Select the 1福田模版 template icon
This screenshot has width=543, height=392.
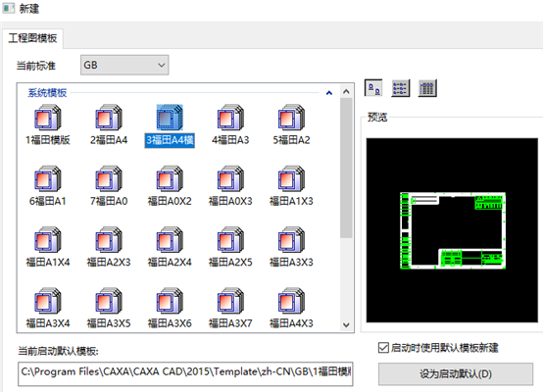48,118
